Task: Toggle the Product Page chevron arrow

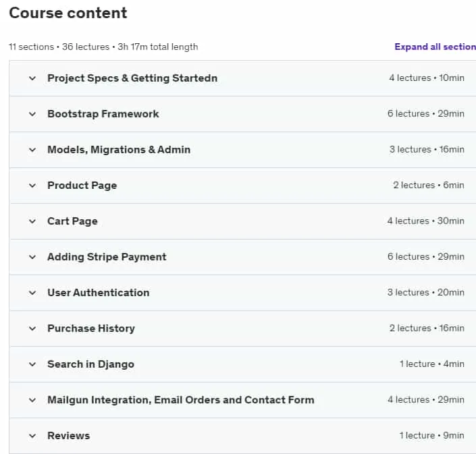Action: [32, 186]
